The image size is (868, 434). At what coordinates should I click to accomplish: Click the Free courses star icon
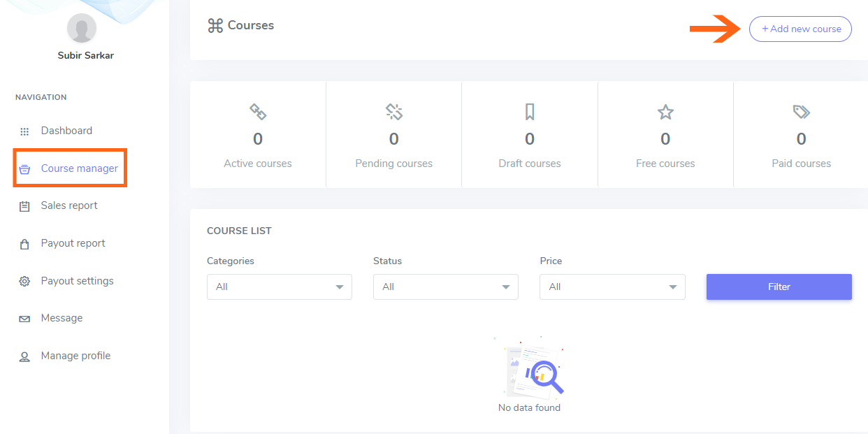click(665, 112)
